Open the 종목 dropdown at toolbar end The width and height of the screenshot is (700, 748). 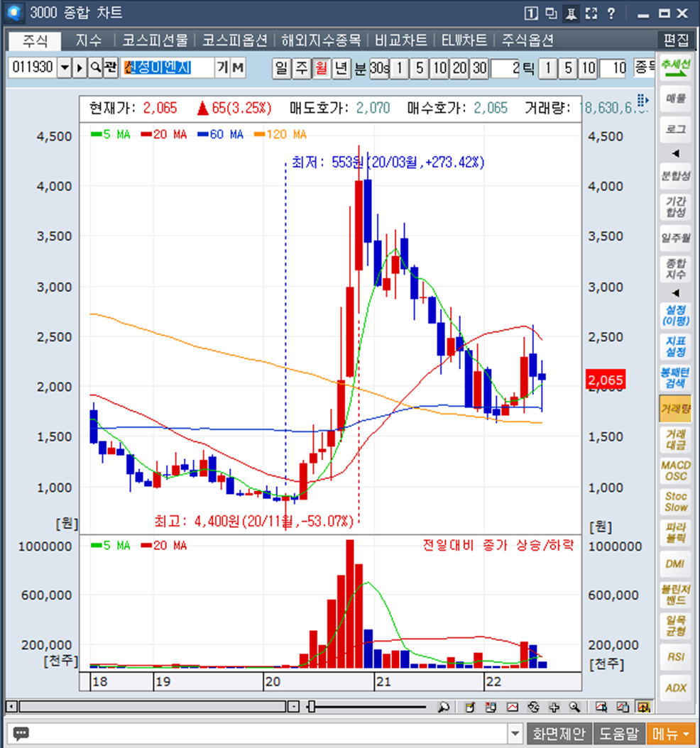[644, 67]
